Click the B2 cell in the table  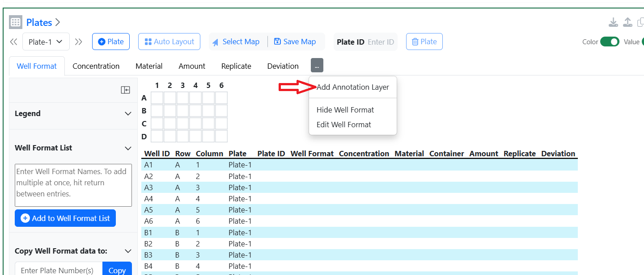pyautogui.click(x=148, y=244)
